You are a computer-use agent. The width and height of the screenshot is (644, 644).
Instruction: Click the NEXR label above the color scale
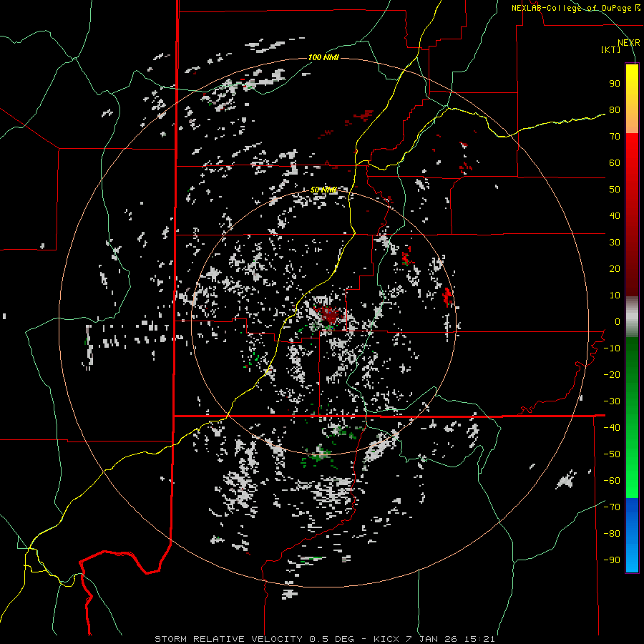pyautogui.click(x=628, y=43)
